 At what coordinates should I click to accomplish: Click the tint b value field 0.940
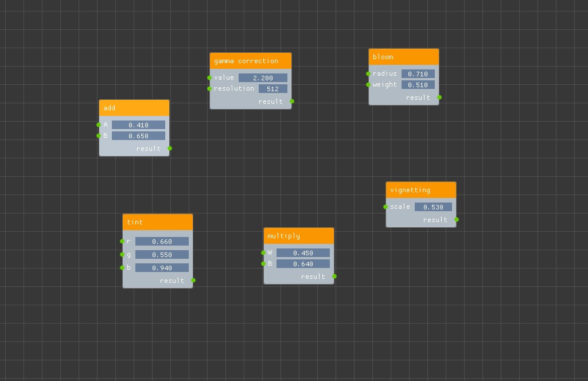pyautogui.click(x=162, y=268)
